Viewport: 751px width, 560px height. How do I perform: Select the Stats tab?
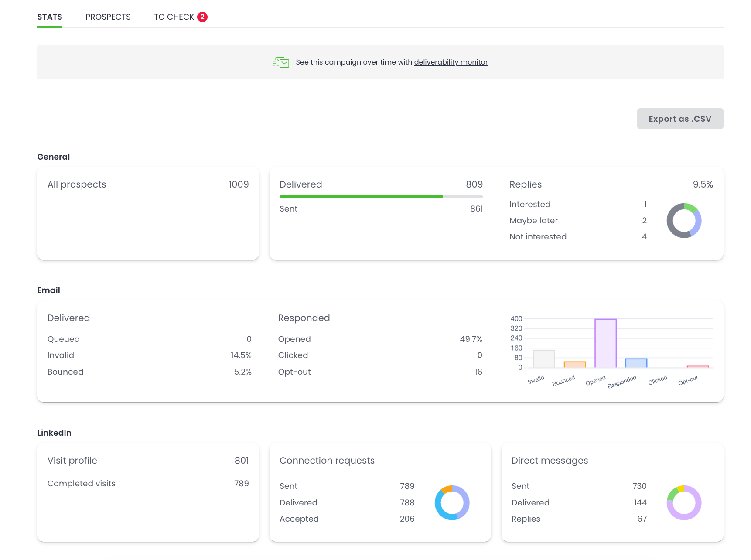point(50,17)
